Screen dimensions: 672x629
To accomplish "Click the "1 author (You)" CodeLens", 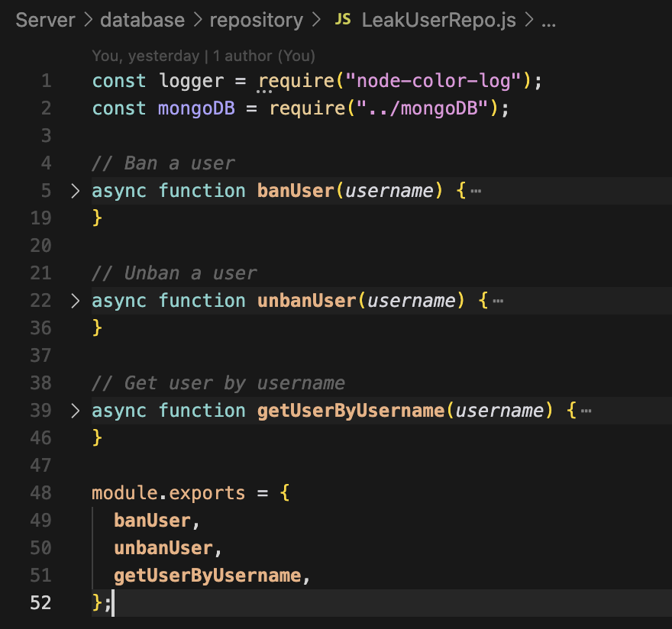I will 264,56.
